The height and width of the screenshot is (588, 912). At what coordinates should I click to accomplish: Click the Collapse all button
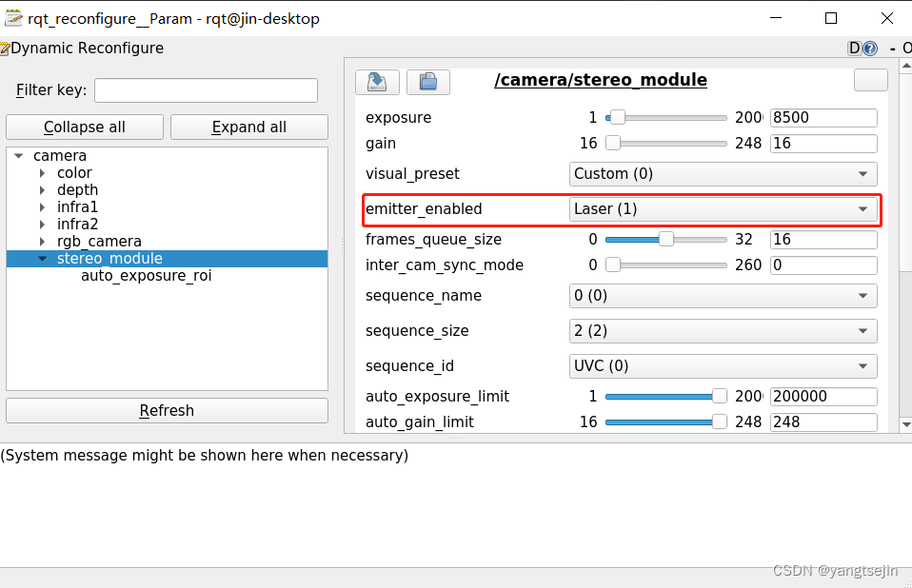[x=85, y=127]
